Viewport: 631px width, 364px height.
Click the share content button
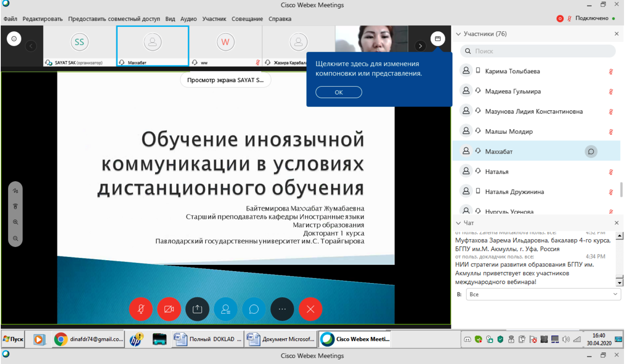click(x=197, y=309)
